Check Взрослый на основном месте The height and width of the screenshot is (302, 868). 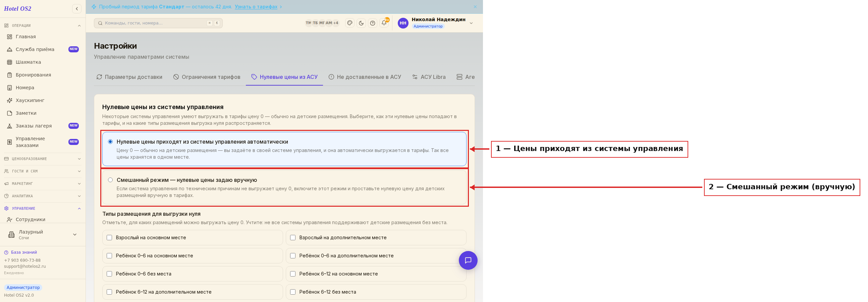[x=109, y=238]
